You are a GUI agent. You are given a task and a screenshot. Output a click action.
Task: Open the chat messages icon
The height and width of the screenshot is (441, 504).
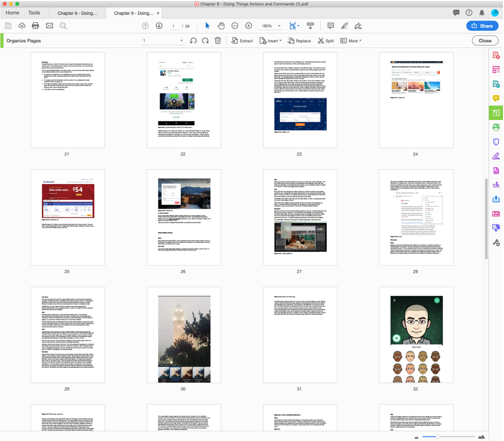456,13
